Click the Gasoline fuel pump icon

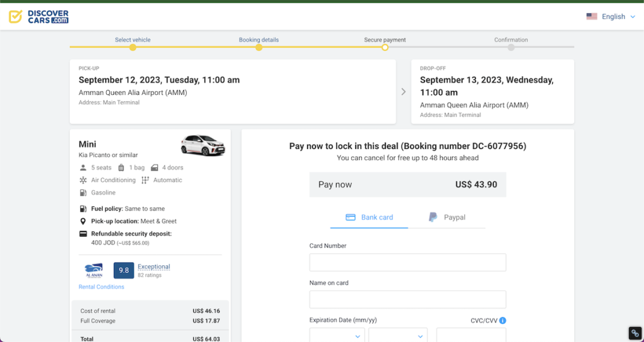click(x=83, y=192)
